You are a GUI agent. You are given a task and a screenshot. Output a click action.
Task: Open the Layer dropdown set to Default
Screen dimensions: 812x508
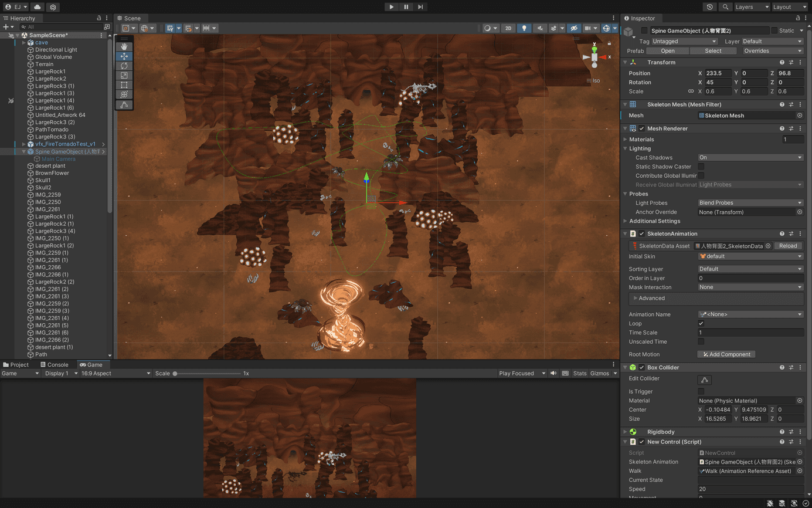773,42
